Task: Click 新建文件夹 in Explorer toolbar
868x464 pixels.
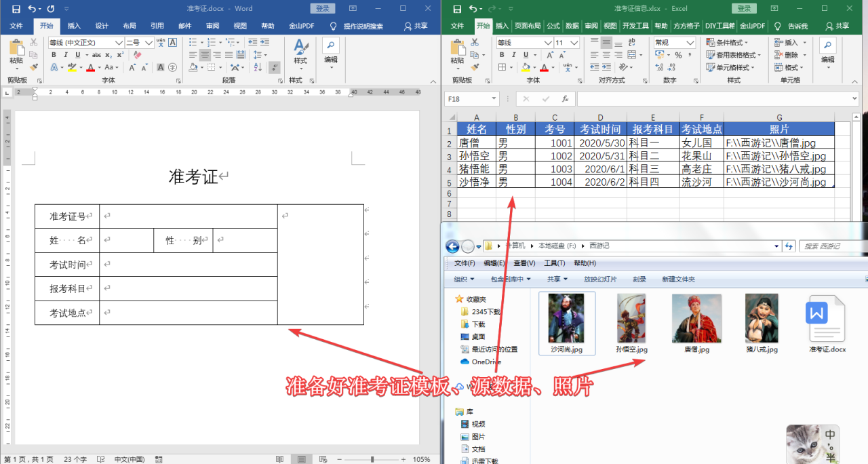Action: [678, 279]
